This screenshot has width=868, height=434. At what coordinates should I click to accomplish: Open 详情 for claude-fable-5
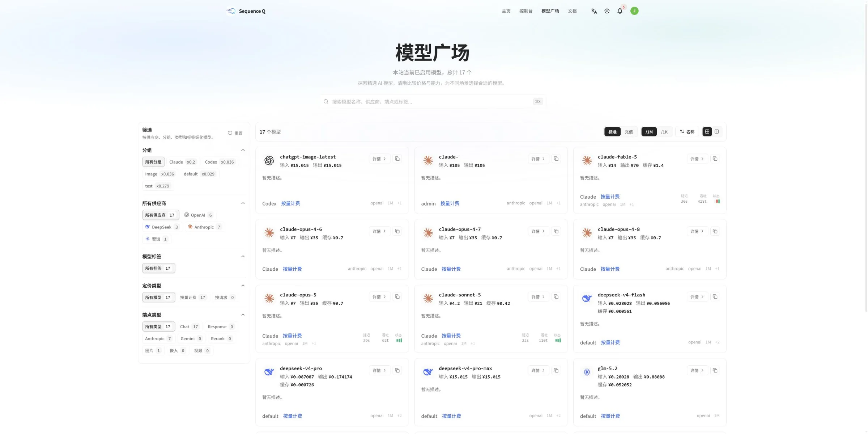(x=697, y=159)
